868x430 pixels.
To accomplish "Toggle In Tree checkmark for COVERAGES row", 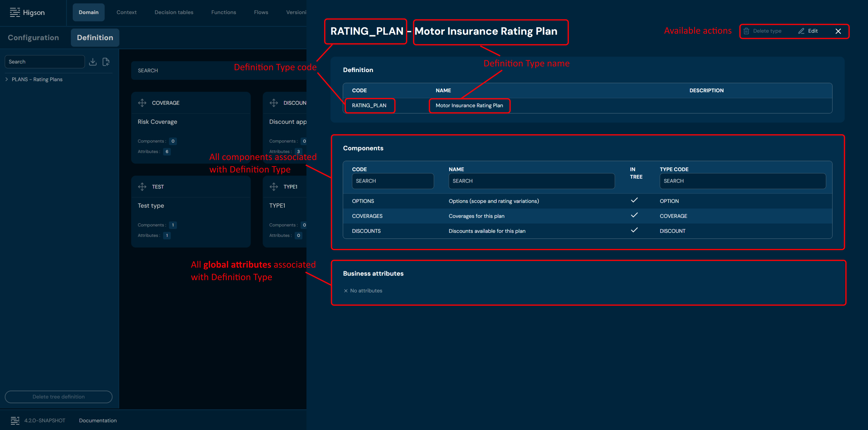I will (x=634, y=215).
